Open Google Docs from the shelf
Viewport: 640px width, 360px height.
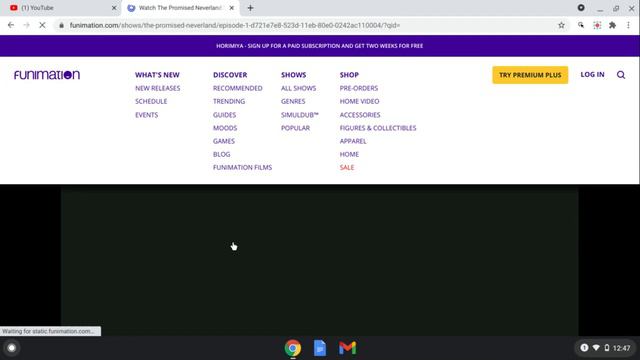320,348
